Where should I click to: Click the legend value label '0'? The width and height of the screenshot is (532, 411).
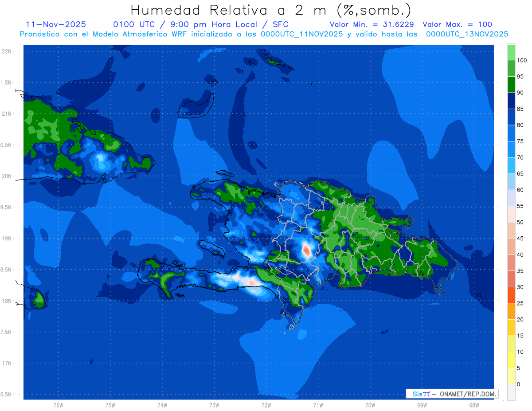point(519,384)
